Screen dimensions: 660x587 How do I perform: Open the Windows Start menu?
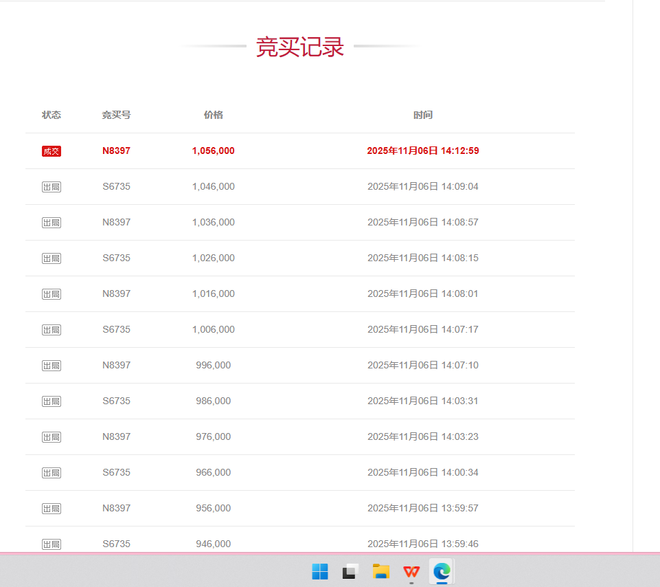[x=320, y=572]
